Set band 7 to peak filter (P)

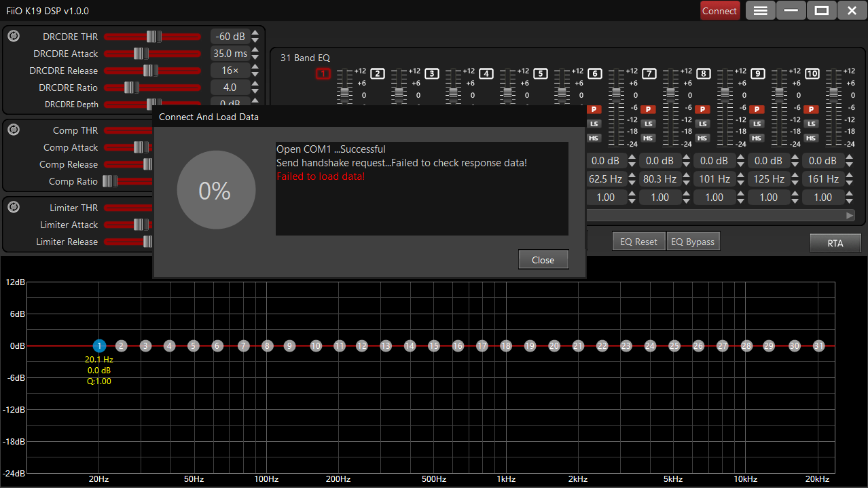649,109
